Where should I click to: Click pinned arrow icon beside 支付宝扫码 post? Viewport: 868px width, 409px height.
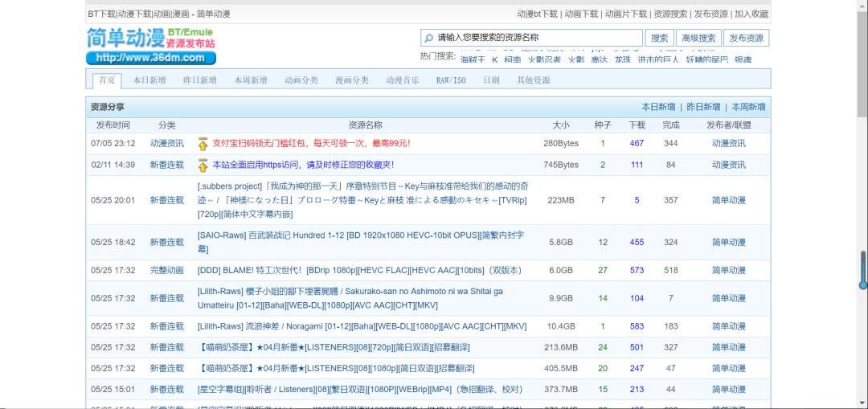pos(203,143)
